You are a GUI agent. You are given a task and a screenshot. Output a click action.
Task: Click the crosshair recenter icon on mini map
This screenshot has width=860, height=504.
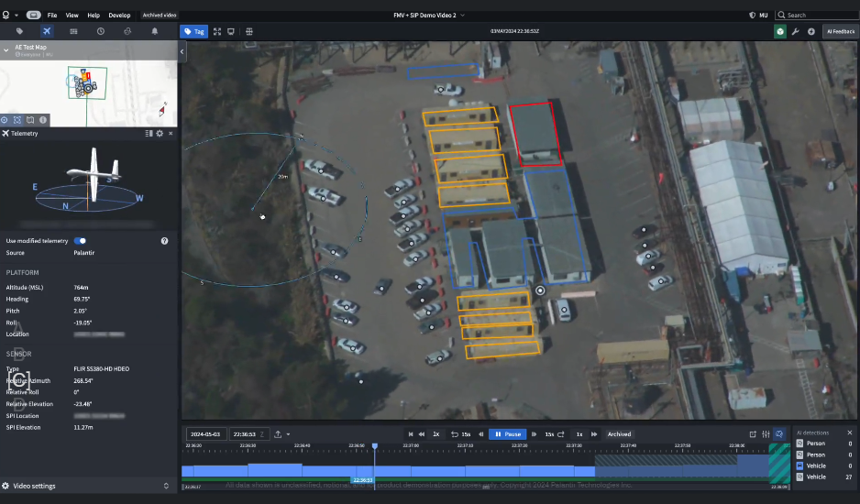[x=5, y=119]
